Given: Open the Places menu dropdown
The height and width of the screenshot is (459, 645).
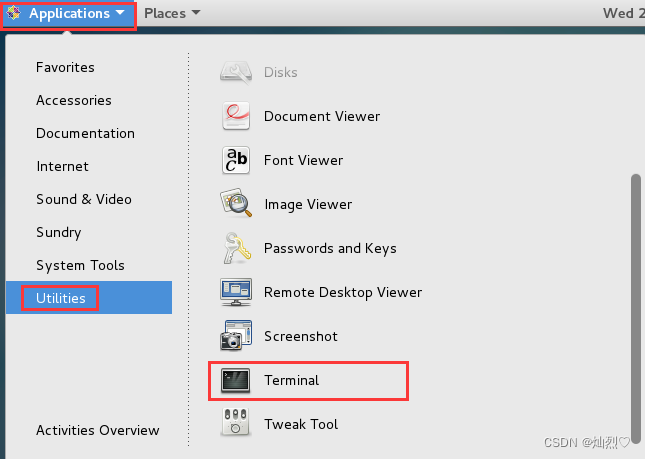Looking at the screenshot, I should (172, 13).
